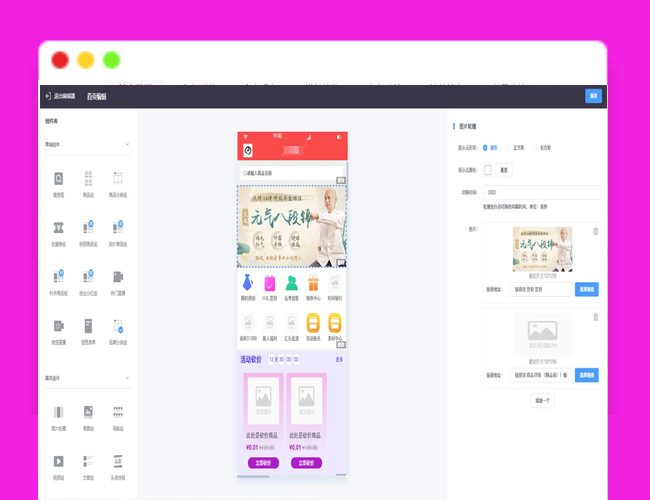Click the add one more image button
The width and height of the screenshot is (650, 500).
542,400
